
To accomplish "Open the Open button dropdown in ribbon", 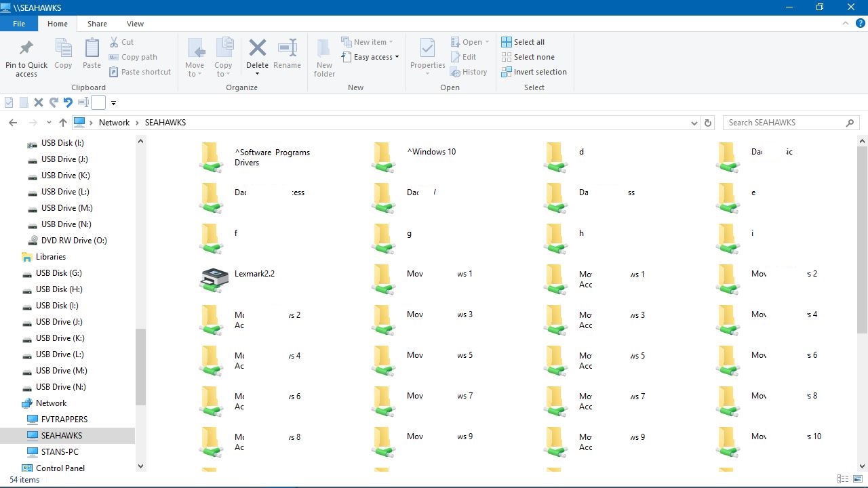I will [470, 42].
